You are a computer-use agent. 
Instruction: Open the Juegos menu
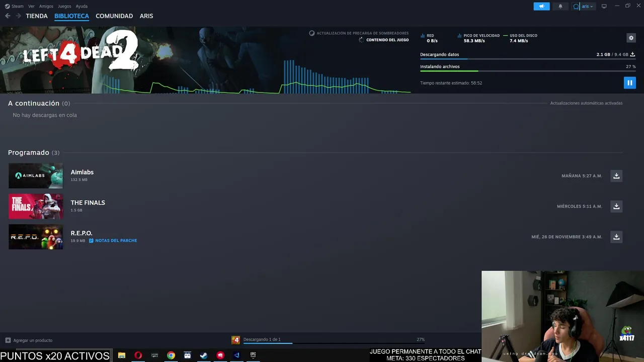click(64, 6)
